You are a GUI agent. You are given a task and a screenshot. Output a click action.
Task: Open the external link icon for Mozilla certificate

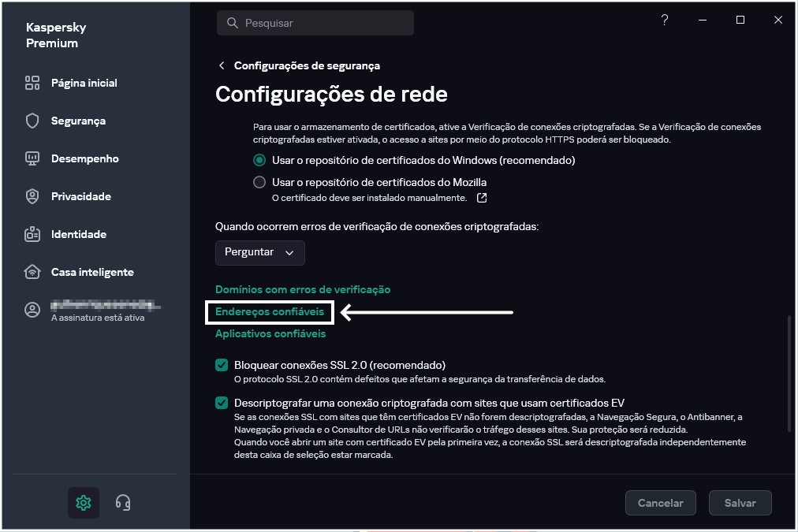coord(482,197)
